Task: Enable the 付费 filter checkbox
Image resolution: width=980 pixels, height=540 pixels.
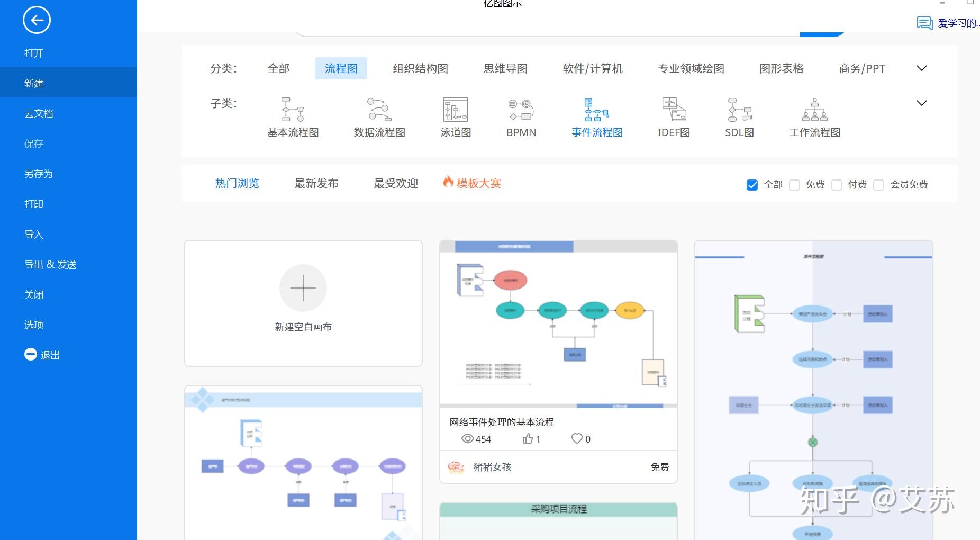Action: click(x=837, y=185)
